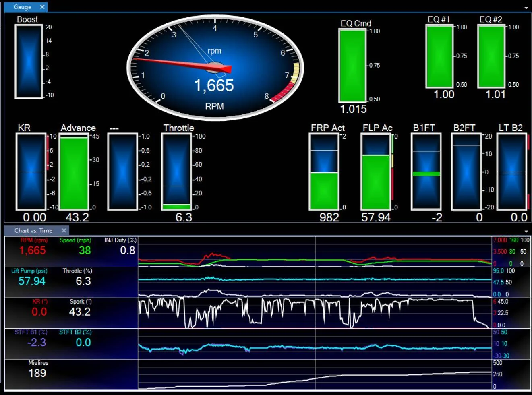Click the STFT B1 (%) chart label
The width and height of the screenshot is (532, 395).
[x=31, y=332]
